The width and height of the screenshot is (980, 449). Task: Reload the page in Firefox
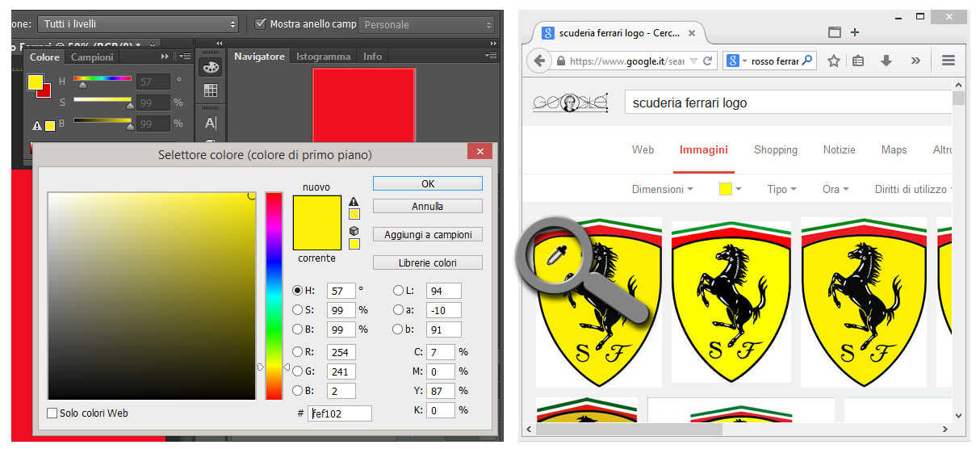coord(708,61)
